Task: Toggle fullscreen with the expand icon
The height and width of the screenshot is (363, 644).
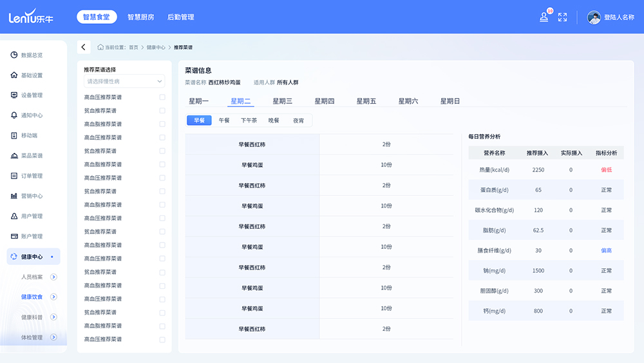Action: [x=562, y=17]
